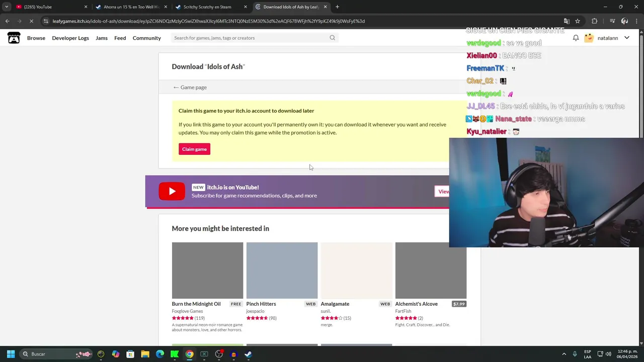Return to Game page link
Image resolution: width=644 pixels, height=362 pixels.
click(x=190, y=87)
